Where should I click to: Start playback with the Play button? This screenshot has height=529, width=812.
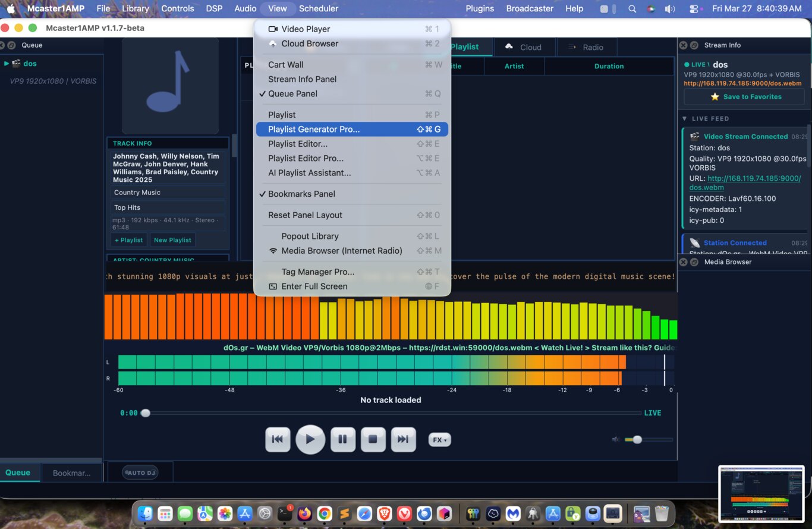(x=310, y=439)
